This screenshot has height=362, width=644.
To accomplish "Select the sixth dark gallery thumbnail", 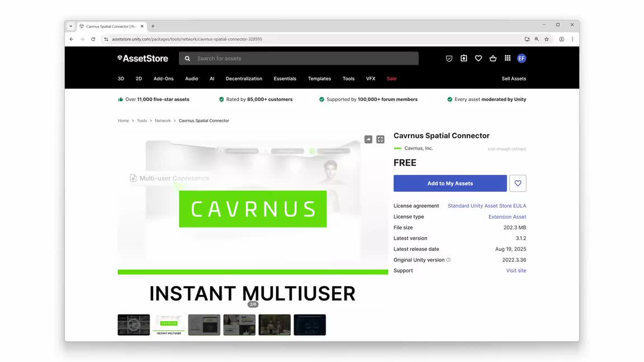I will 310,325.
